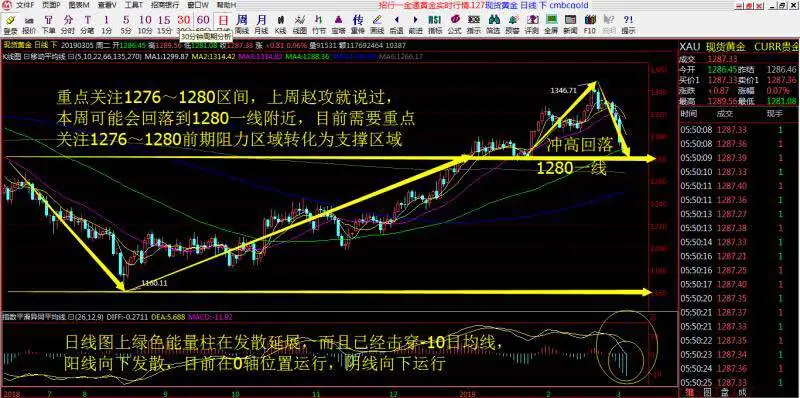Select the 分笔 tick chart icon

87,23
